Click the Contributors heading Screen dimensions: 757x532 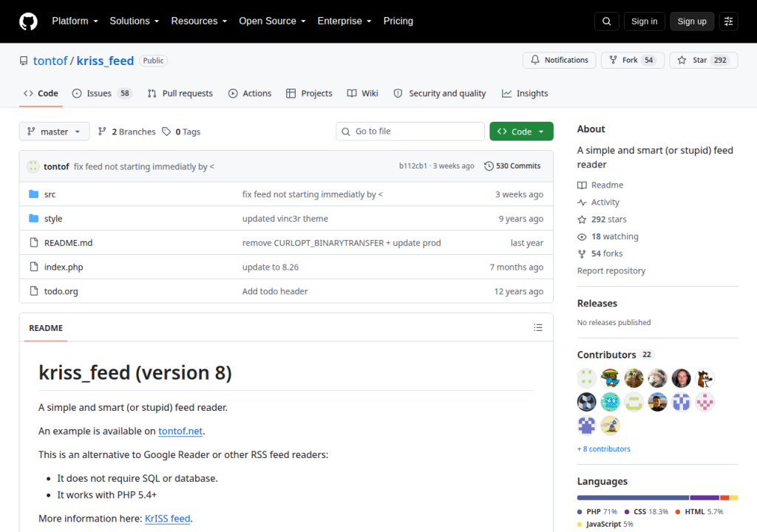(606, 355)
